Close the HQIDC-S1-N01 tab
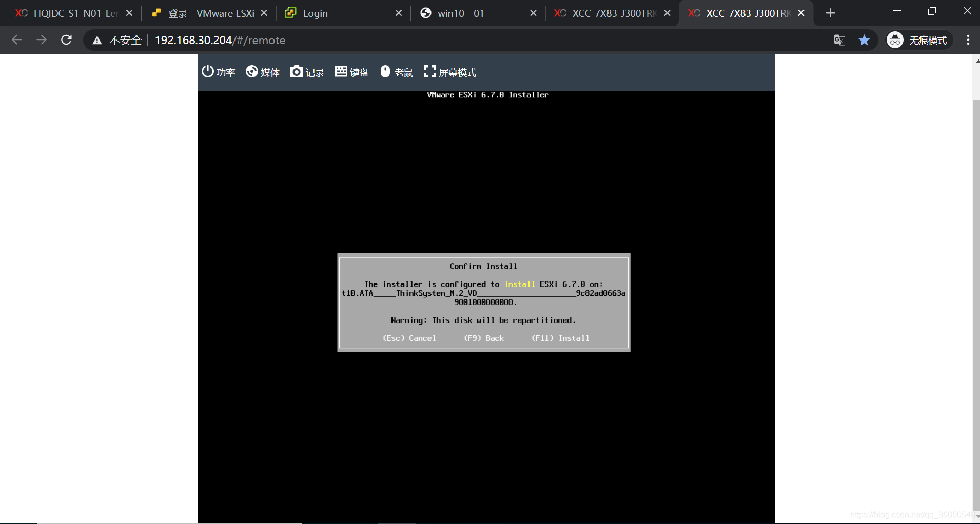 click(x=129, y=13)
